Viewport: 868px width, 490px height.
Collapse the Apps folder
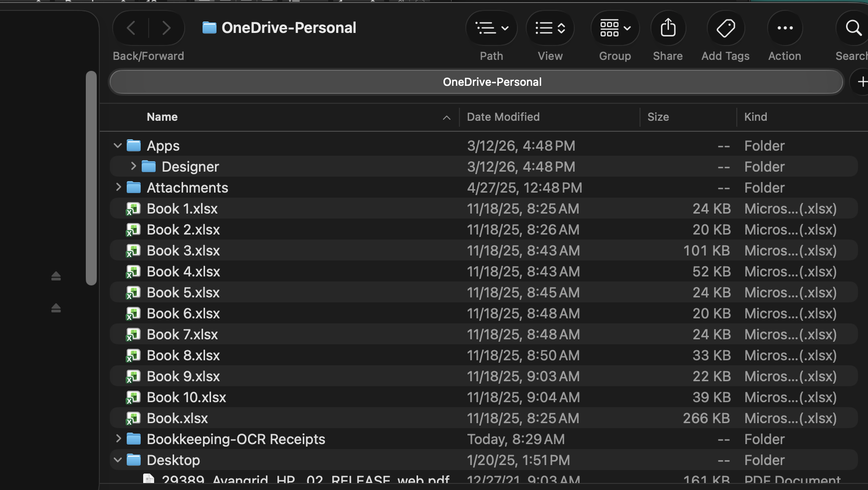(x=118, y=146)
